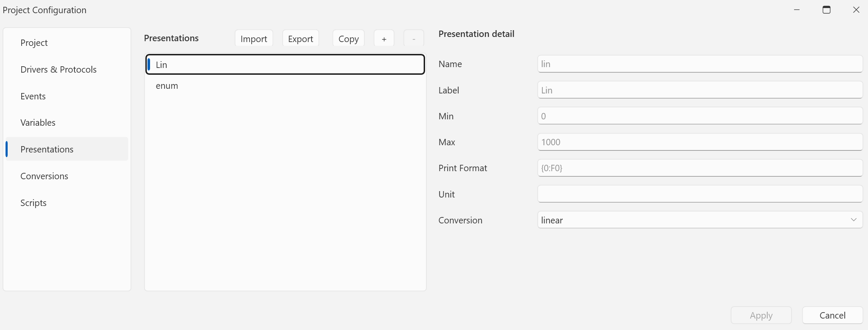868x330 pixels.
Task: Minimize the Project Configuration window
Action: click(797, 10)
